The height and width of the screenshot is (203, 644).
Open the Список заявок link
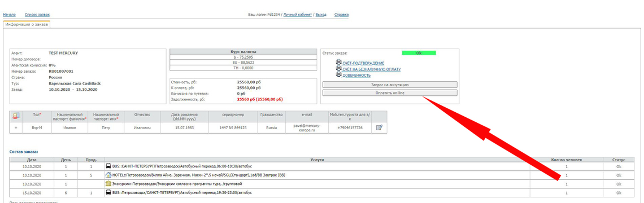(37, 15)
